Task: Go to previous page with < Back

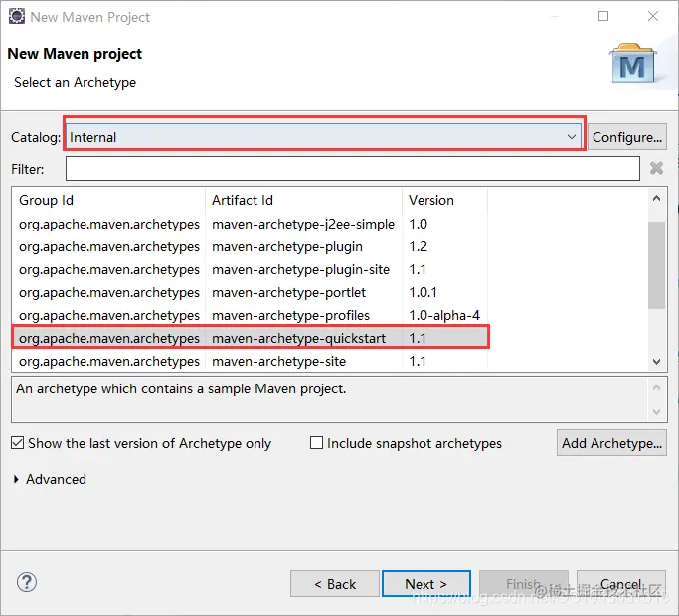Action: 335,584
